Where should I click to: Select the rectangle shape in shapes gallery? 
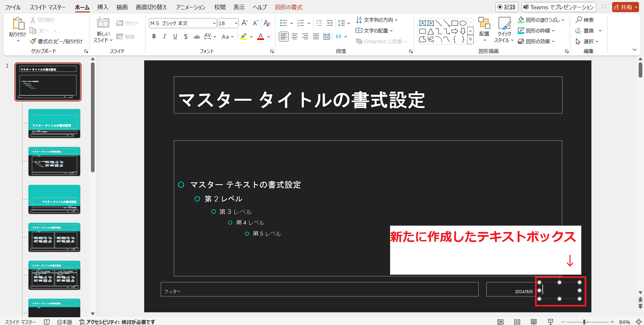(455, 23)
